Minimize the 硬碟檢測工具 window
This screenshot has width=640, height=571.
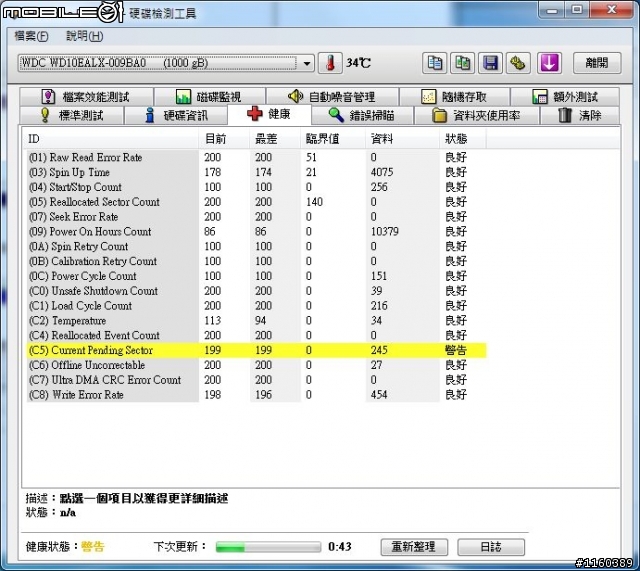pyautogui.click(x=552, y=10)
